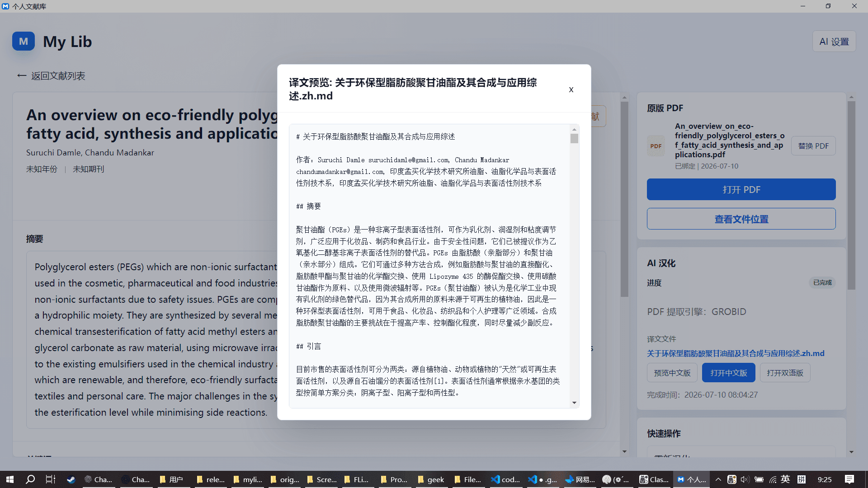Open Clash app from taskbar
The height and width of the screenshot is (488, 868).
pos(654,479)
